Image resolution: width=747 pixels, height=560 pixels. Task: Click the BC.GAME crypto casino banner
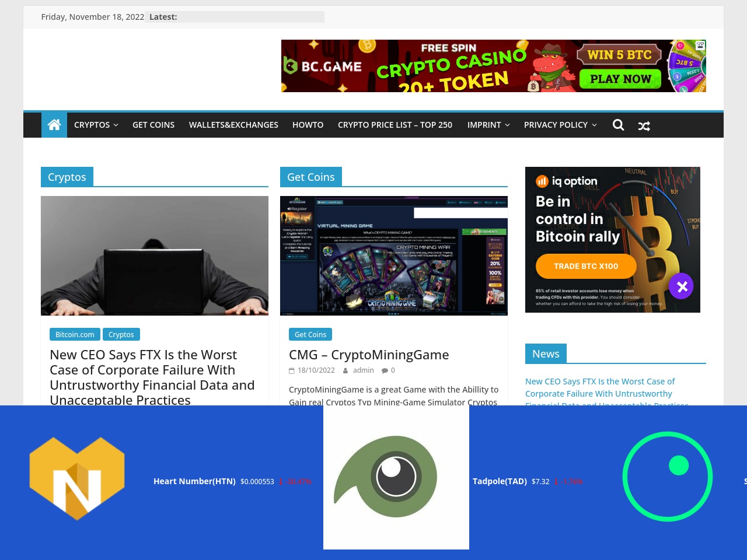pyautogui.click(x=494, y=66)
